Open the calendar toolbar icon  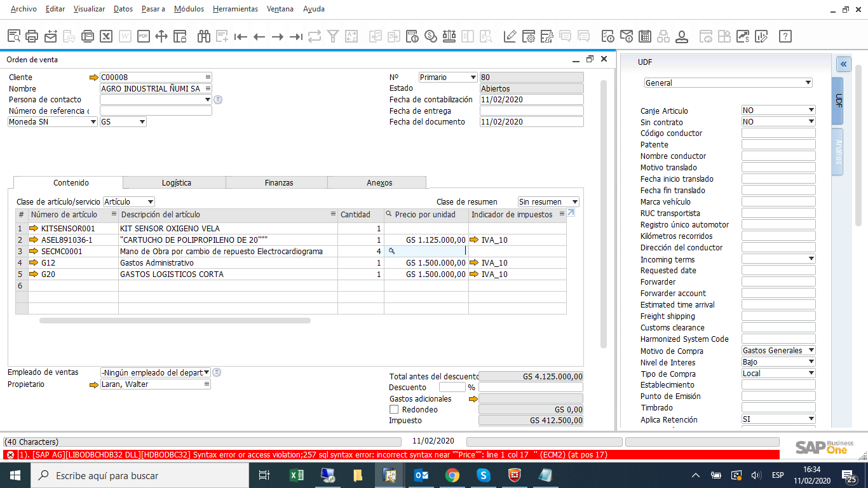coord(645,36)
